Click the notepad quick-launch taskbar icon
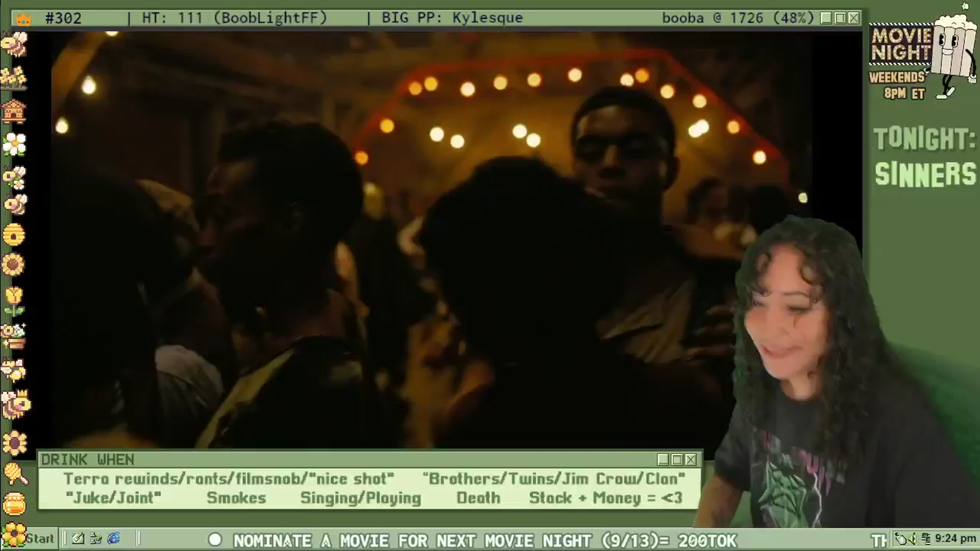The height and width of the screenshot is (551, 980). click(x=78, y=538)
